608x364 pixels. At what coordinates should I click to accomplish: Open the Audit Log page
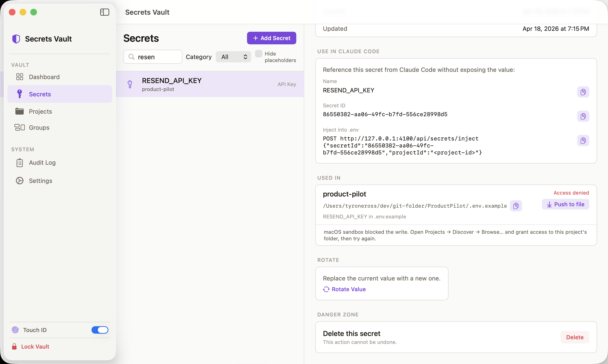[60, 163]
